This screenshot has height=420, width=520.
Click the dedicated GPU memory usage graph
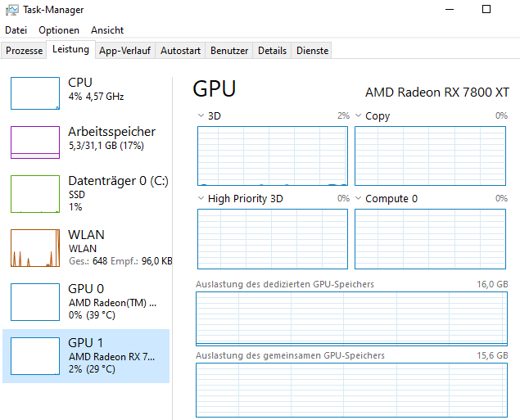coord(352,318)
